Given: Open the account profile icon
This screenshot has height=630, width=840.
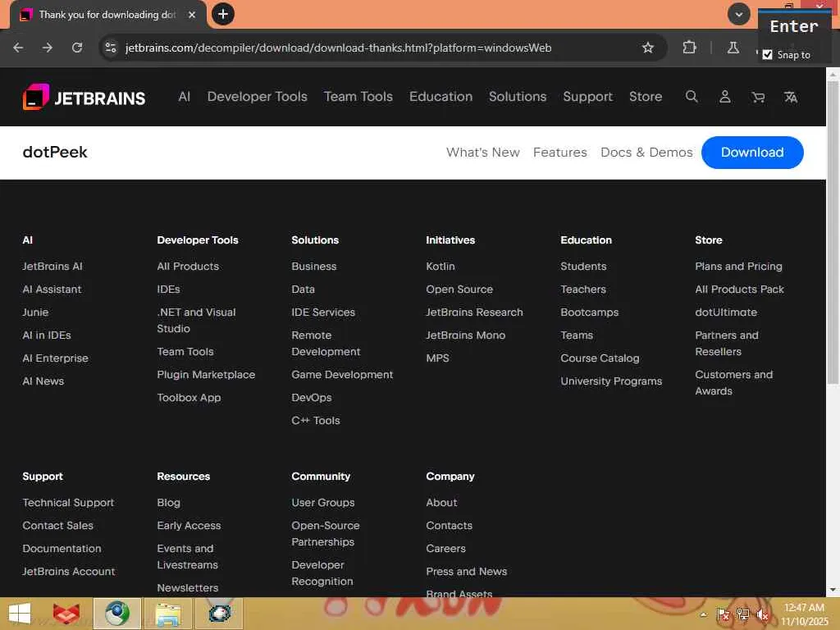Looking at the screenshot, I should (x=725, y=97).
